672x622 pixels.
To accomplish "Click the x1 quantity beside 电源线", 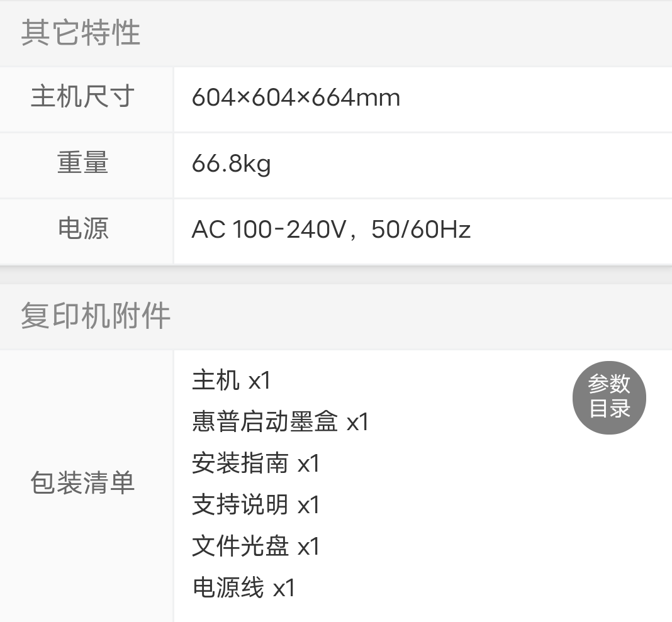I will pos(284,589).
